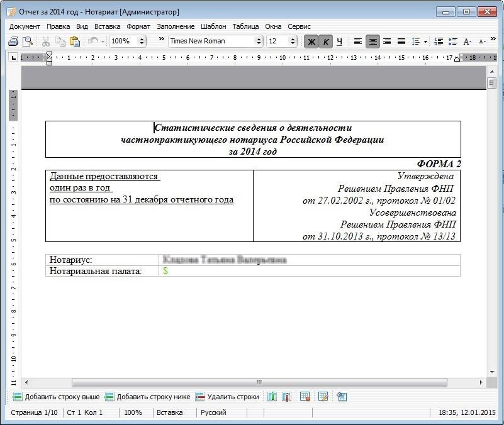The width and height of the screenshot is (504, 425).
Task: Click the Paste clipboard icon
Action: 75,41
